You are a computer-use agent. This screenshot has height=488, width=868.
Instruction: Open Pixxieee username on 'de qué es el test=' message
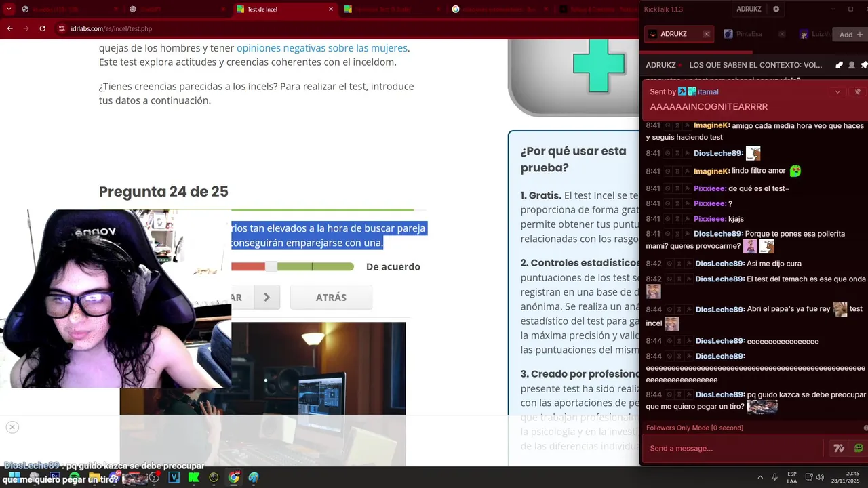pos(710,188)
